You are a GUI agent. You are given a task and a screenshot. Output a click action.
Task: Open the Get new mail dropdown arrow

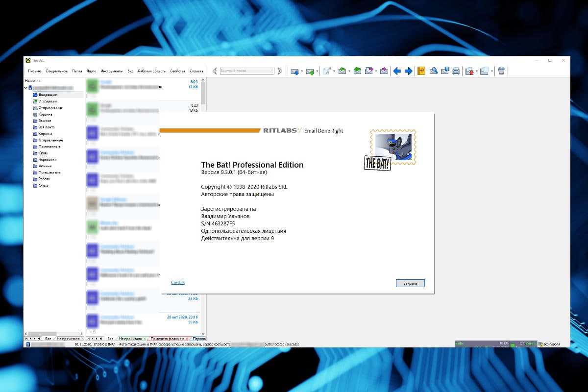pos(302,72)
